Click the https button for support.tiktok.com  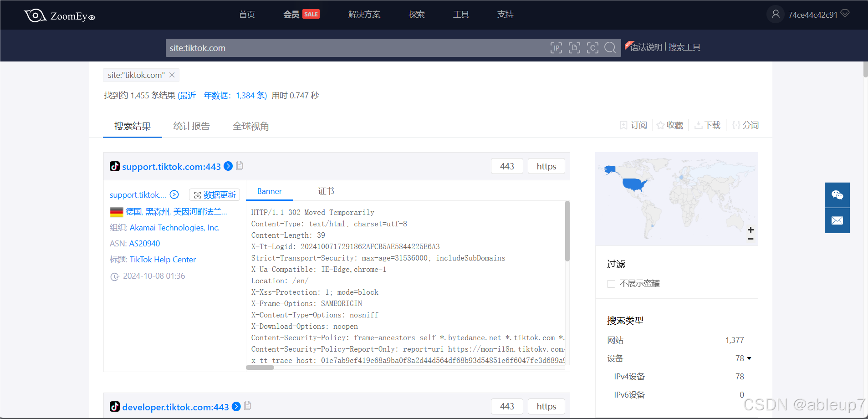[546, 166]
